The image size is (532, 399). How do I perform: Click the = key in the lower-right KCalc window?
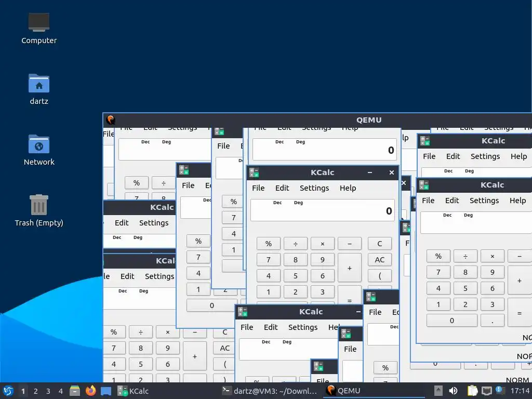pyautogui.click(x=520, y=313)
